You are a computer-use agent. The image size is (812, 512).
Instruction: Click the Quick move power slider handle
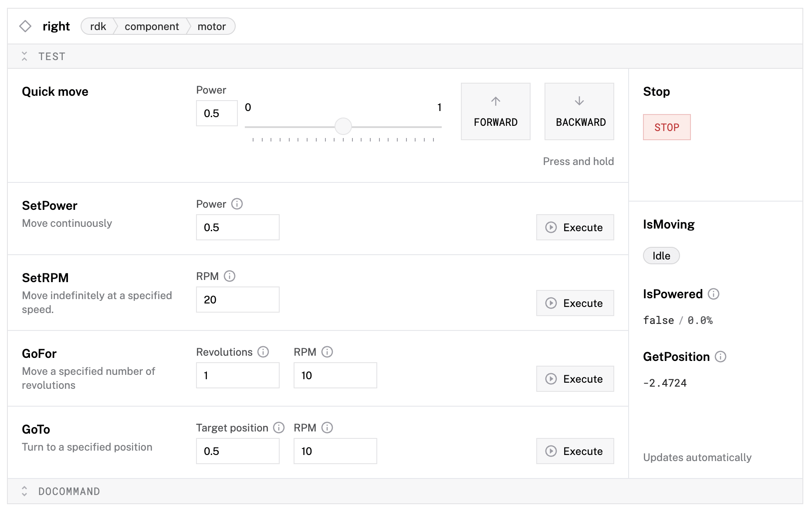click(343, 126)
